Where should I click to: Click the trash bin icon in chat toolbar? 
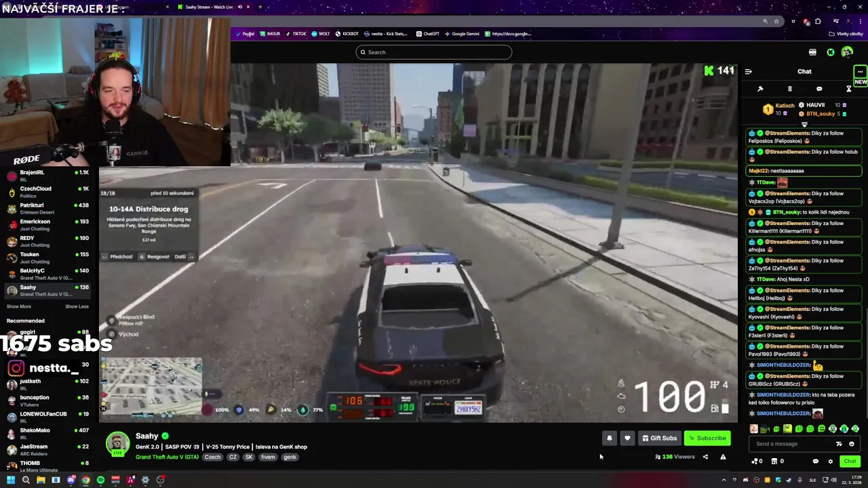point(789,89)
